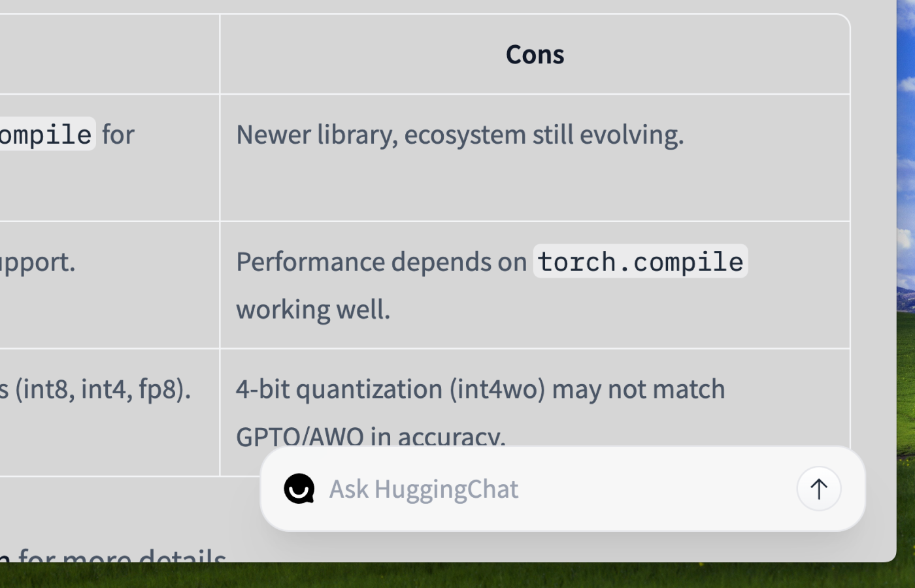This screenshot has width=915, height=588.
Task: Click the "Performance depends on" text
Action: click(381, 262)
